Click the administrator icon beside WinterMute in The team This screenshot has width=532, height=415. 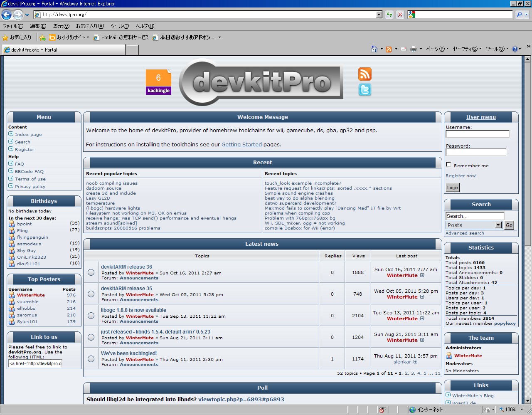tap(449, 356)
